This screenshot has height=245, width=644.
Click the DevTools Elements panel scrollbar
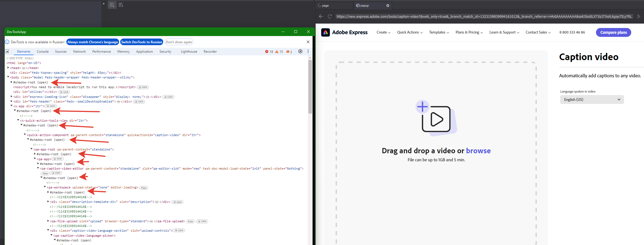310,86
